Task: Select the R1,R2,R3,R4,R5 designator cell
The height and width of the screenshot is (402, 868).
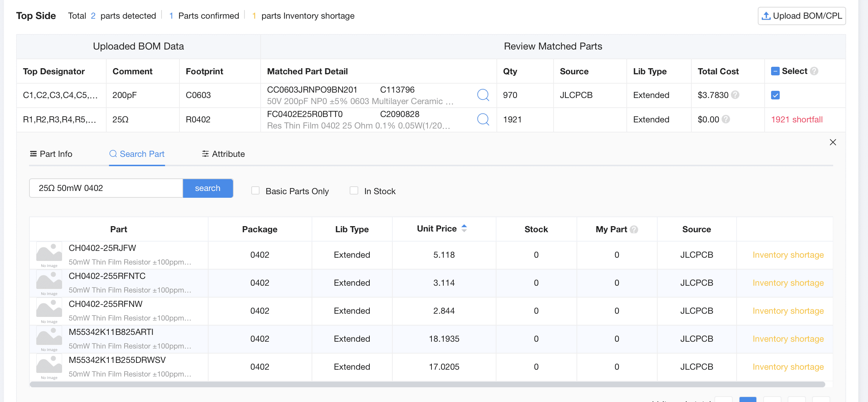Action: point(61,120)
